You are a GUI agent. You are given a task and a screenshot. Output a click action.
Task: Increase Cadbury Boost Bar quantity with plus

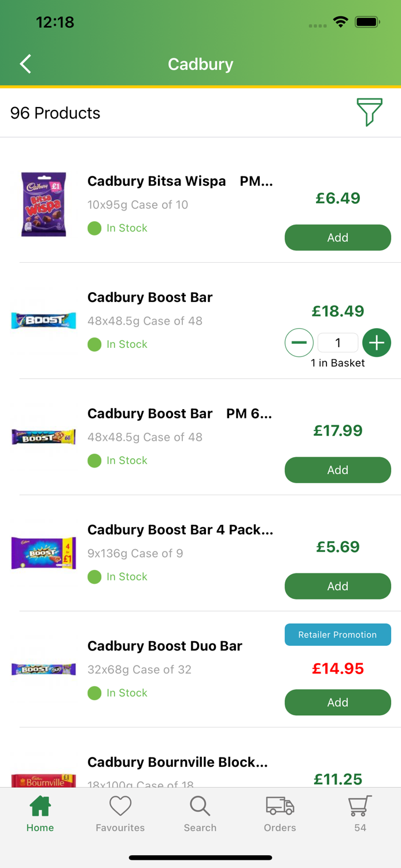point(377,343)
